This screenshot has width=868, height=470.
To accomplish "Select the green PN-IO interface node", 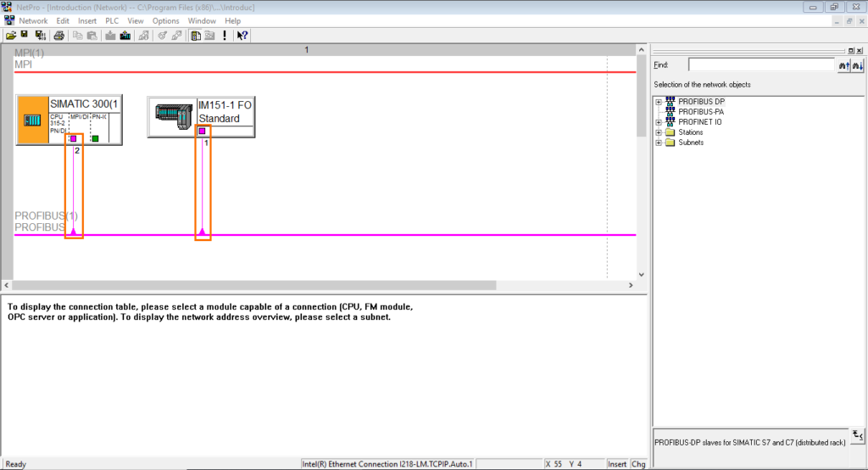I will tap(95, 138).
